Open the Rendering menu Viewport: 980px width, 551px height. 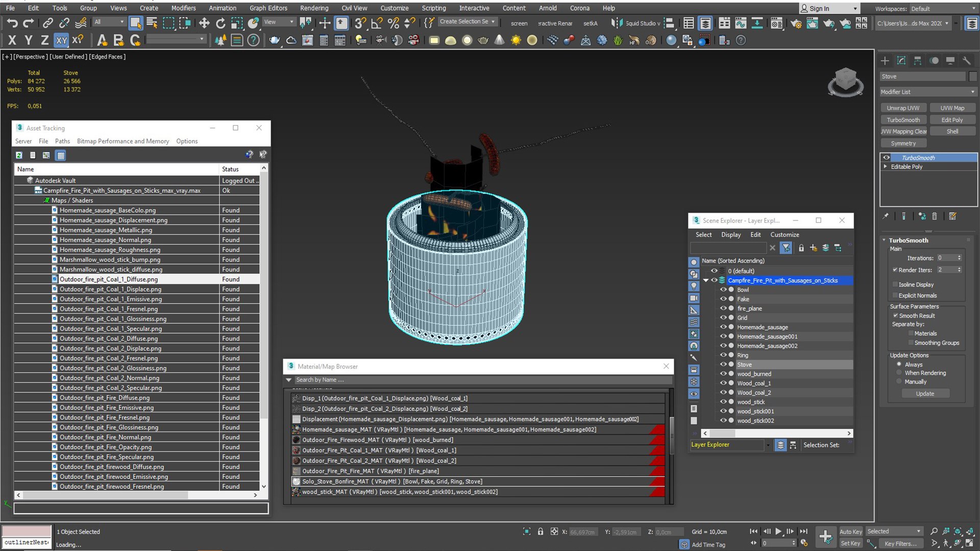[314, 8]
